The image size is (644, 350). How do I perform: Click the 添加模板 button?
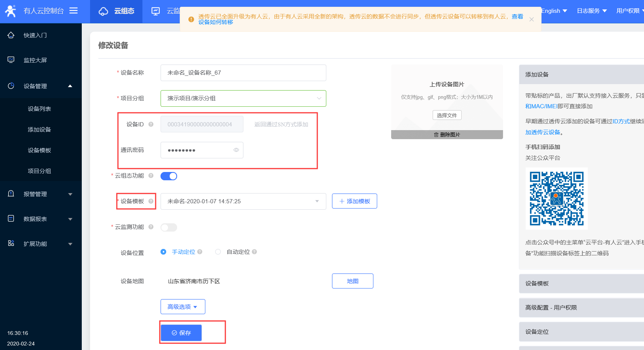coord(354,201)
